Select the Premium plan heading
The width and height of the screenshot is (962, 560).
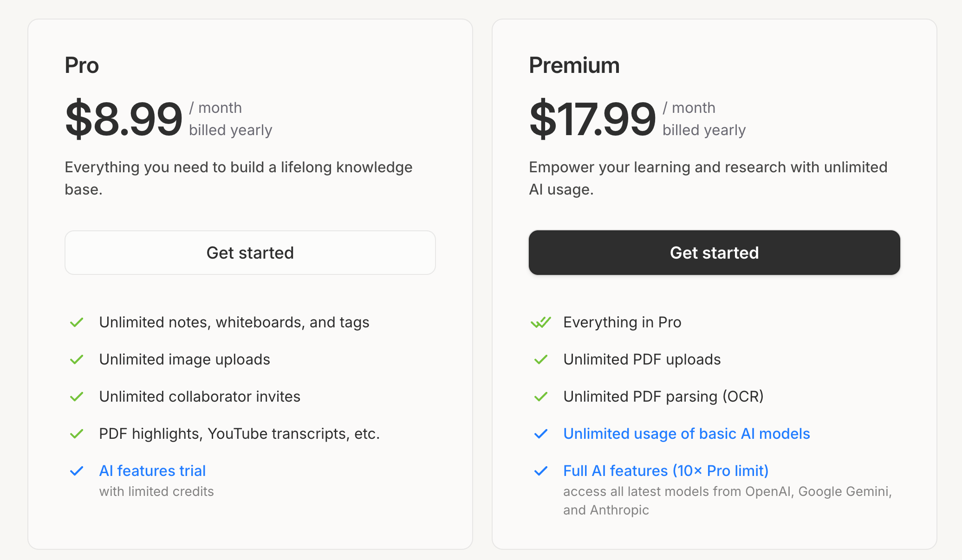point(574,65)
